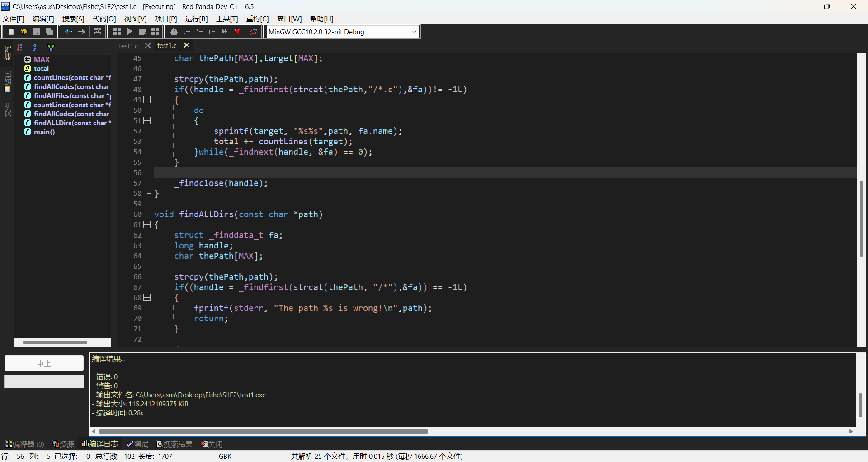This screenshot has width=868, height=462.
Task: Click the Open file folder icon
Action: coord(24,32)
